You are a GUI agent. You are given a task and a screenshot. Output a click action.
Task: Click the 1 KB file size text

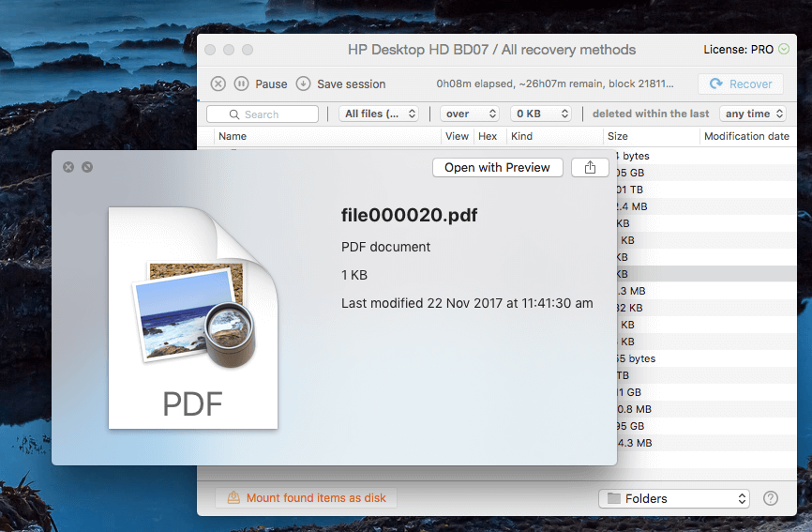(x=354, y=275)
